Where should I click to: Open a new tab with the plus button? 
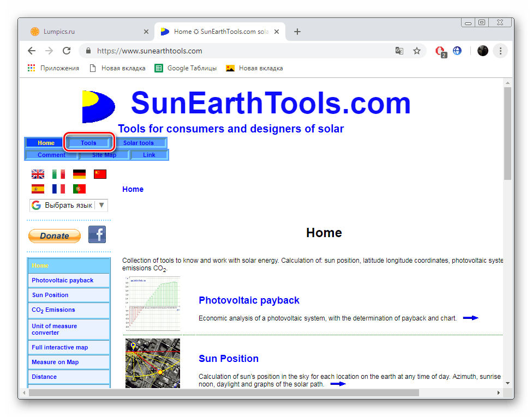pyautogui.click(x=297, y=32)
